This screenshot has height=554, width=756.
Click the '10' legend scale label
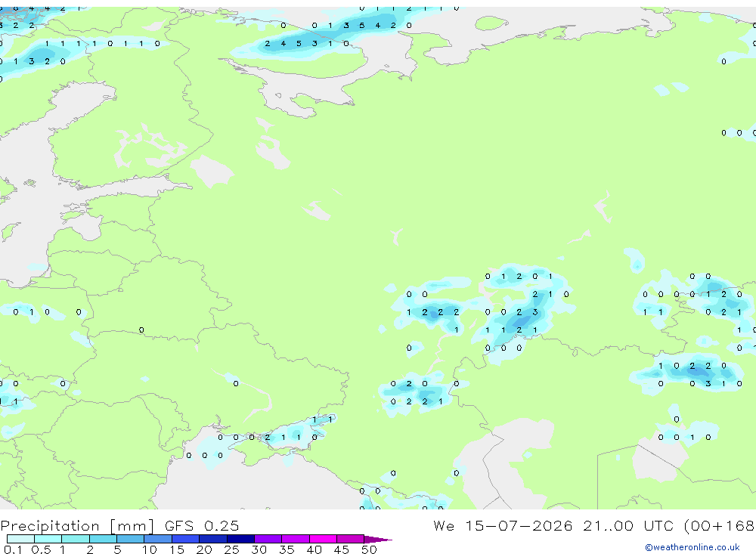150,549
